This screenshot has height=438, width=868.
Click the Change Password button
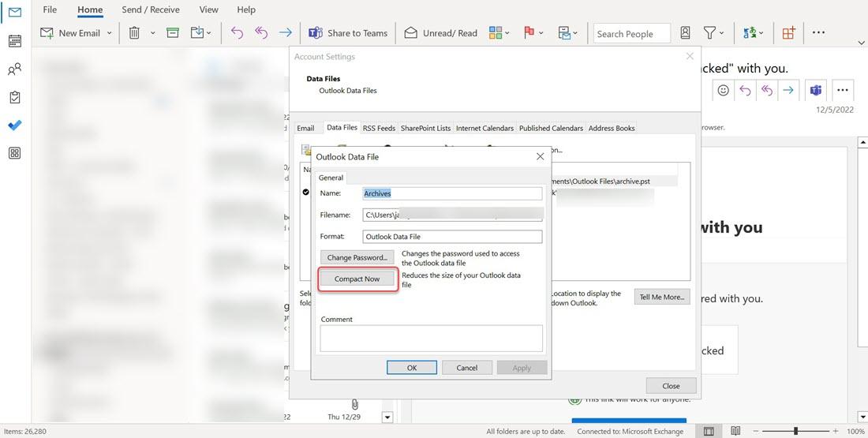(x=357, y=257)
